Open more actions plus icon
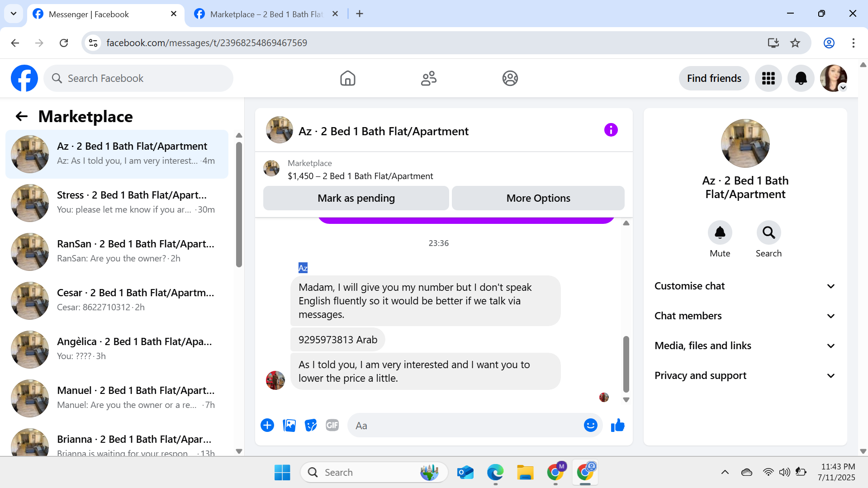 (267, 425)
